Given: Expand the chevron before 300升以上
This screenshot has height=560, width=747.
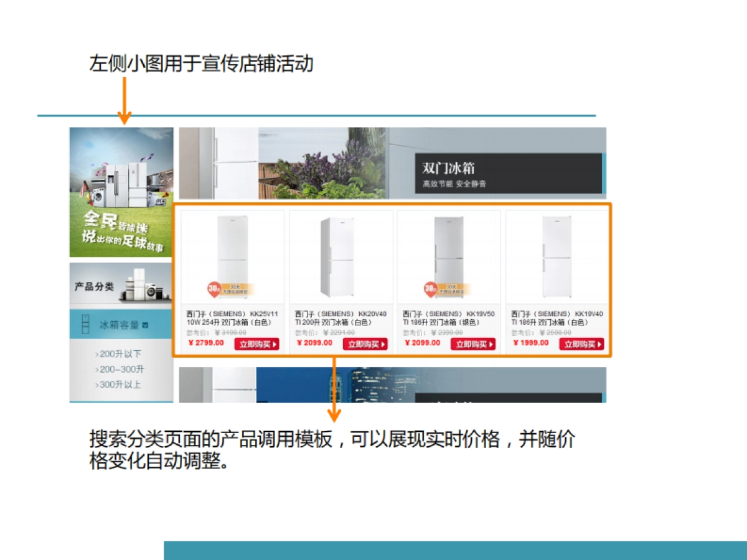Looking at the screenshot, I should point(96,385).
